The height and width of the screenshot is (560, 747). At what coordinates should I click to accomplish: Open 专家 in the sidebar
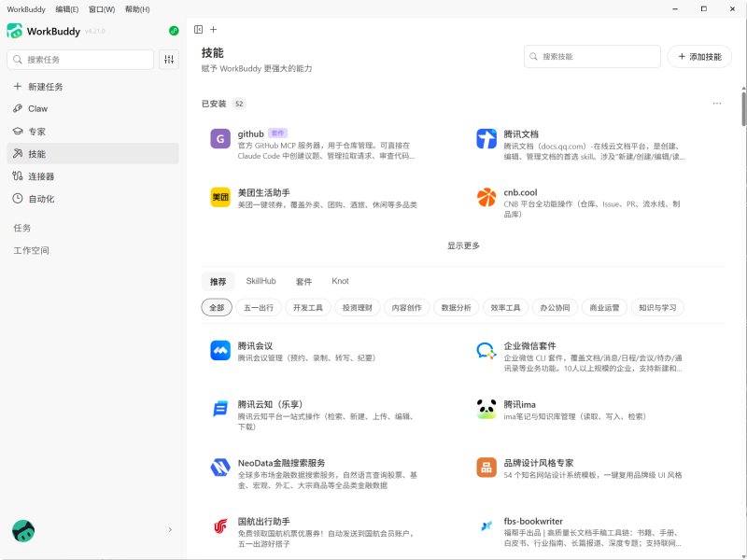tap(92, 132)
